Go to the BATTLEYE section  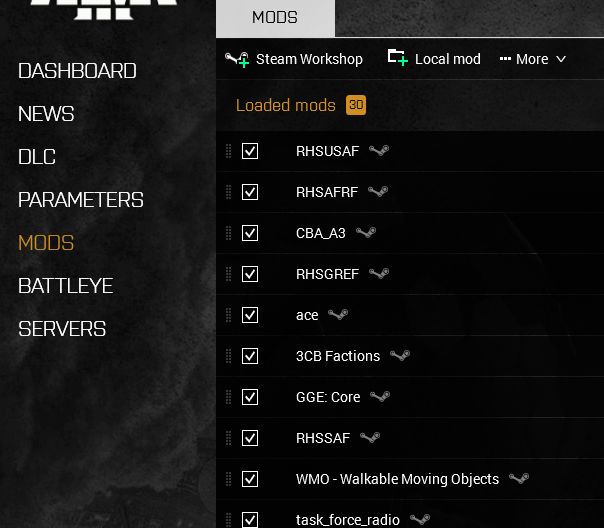pyautogui.click(x=66, y=286)
